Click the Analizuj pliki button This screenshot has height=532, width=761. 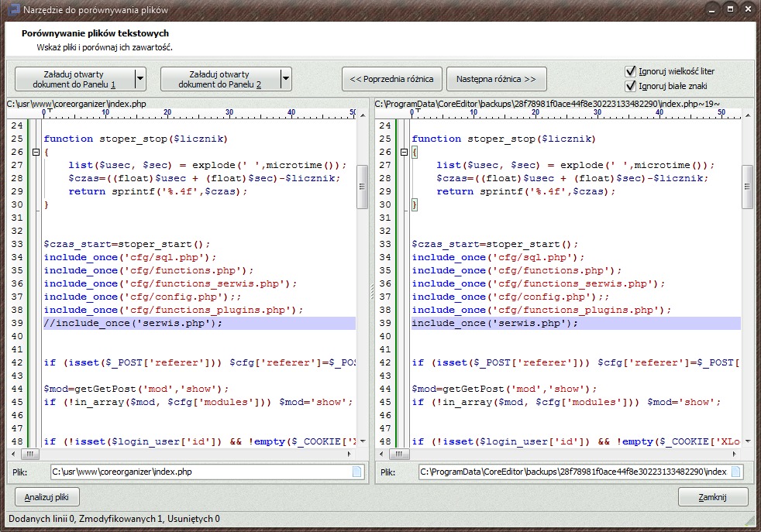46,497
